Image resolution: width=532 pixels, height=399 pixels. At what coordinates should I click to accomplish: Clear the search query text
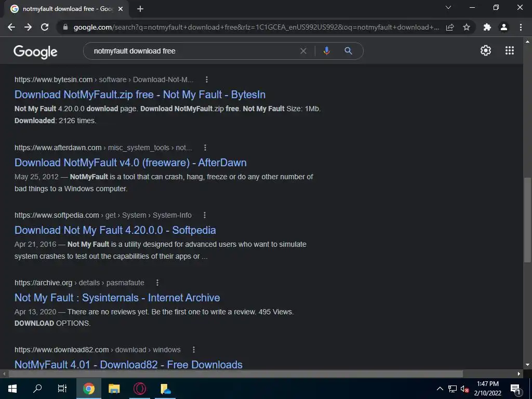(303, 51)
